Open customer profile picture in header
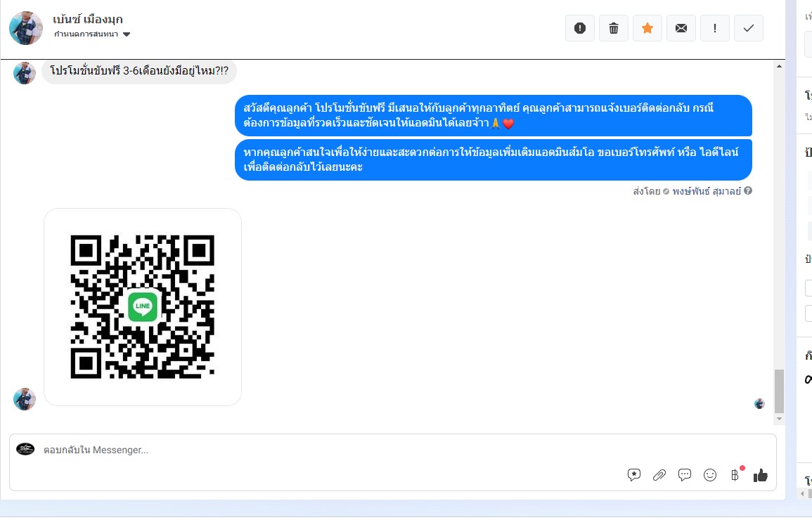The image size is (812, 520). tap(26, 28)
